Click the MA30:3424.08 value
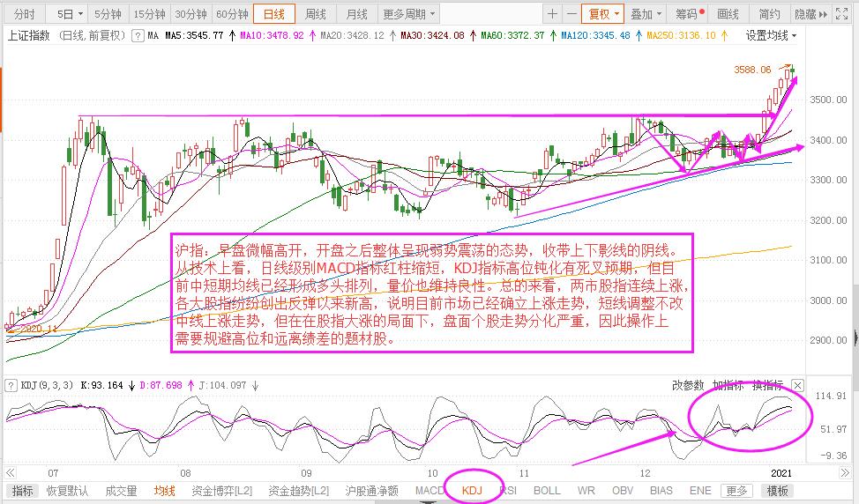 point(432,35)
